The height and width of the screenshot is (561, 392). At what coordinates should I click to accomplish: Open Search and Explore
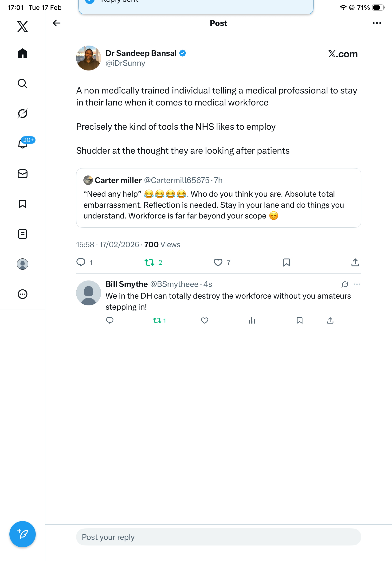coord(23,84)
